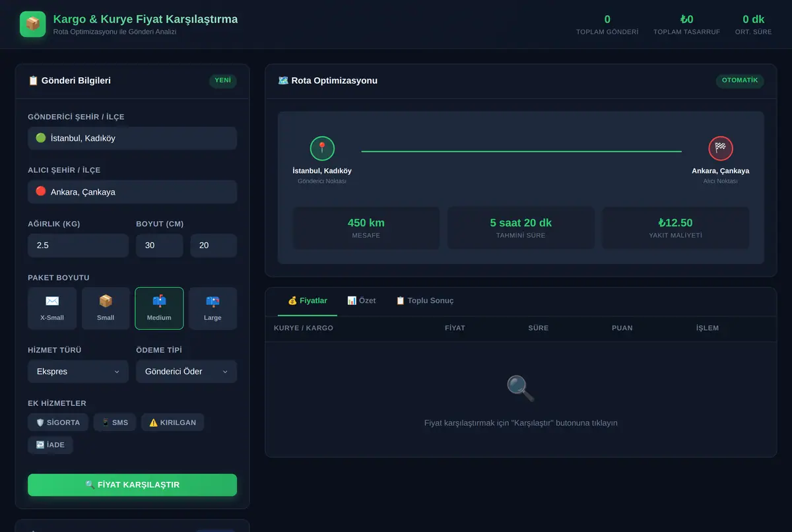Viewport: 792px width, 532px height.
Task: Click the checkered flag destination icon
Action: pos(721,149)
